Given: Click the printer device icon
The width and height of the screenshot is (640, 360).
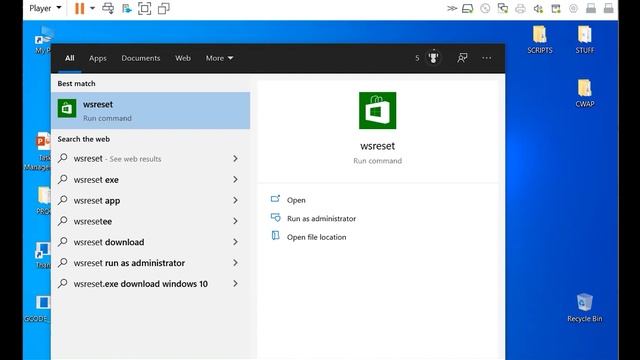Looking at the screenshot, I should (x=520, y=8).
